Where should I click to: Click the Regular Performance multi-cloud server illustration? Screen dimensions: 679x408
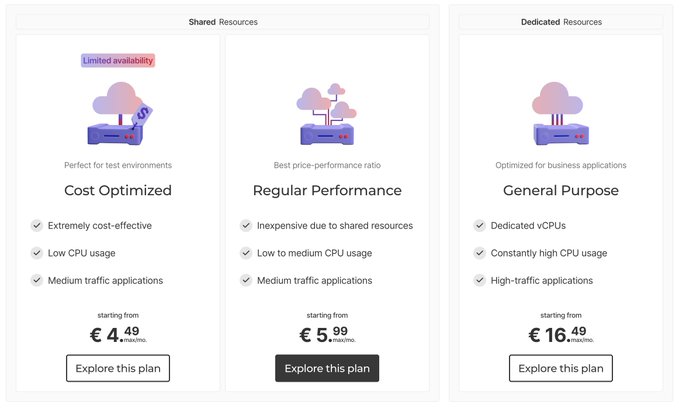pyautogui.click(x=327, y=113)
